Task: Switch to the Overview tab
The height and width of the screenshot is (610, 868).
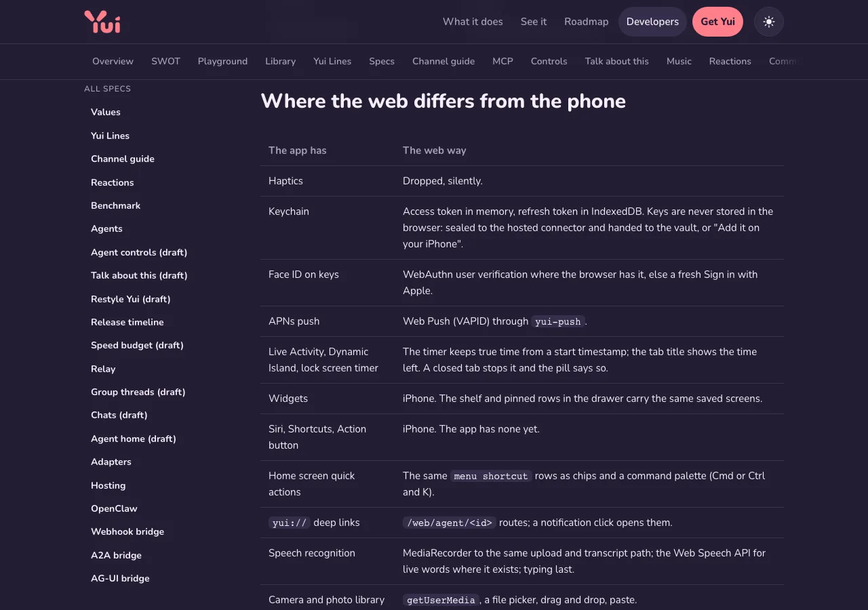Action: [x=113, y=61]
